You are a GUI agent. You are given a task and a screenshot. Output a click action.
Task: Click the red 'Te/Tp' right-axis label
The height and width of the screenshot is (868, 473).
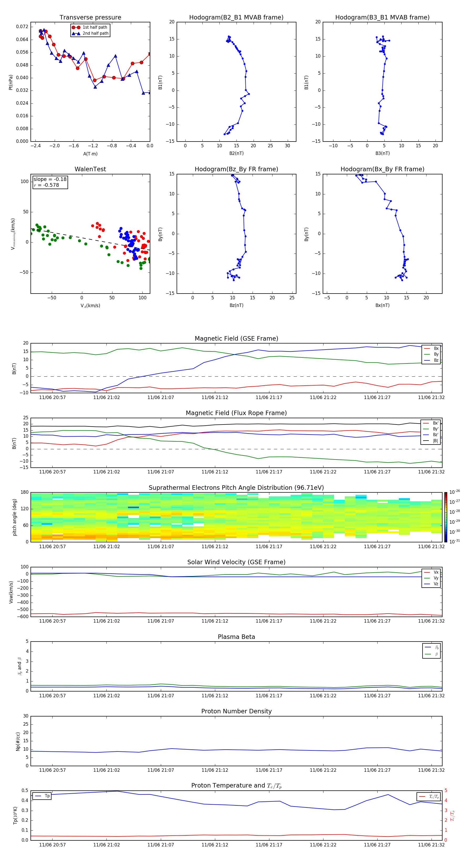tap(453, 815)
